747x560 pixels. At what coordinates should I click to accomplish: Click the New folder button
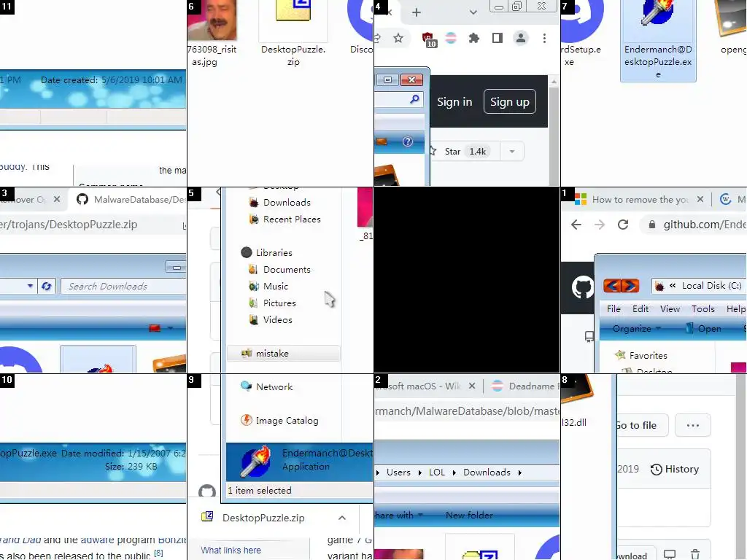pos(469,516)
